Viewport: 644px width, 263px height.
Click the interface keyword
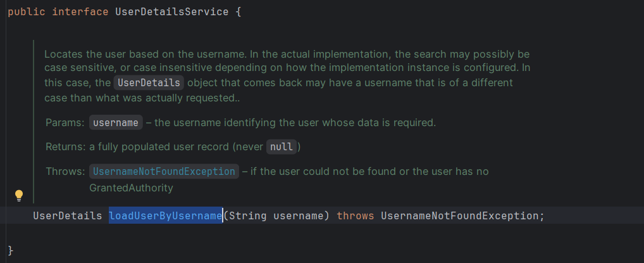tap(80, 13)
